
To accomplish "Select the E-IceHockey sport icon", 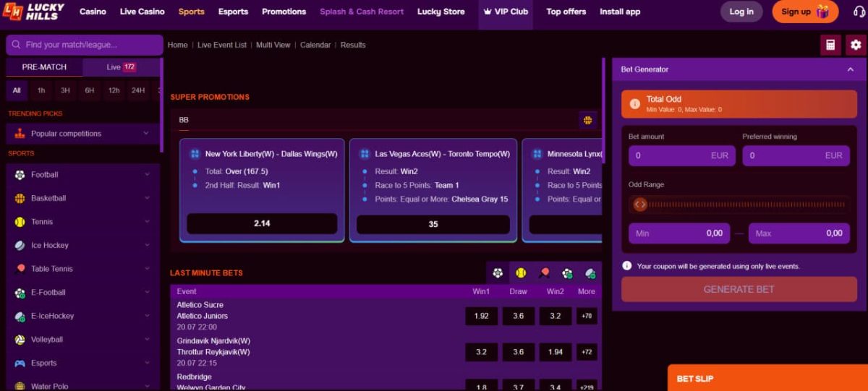I will 20,316.
